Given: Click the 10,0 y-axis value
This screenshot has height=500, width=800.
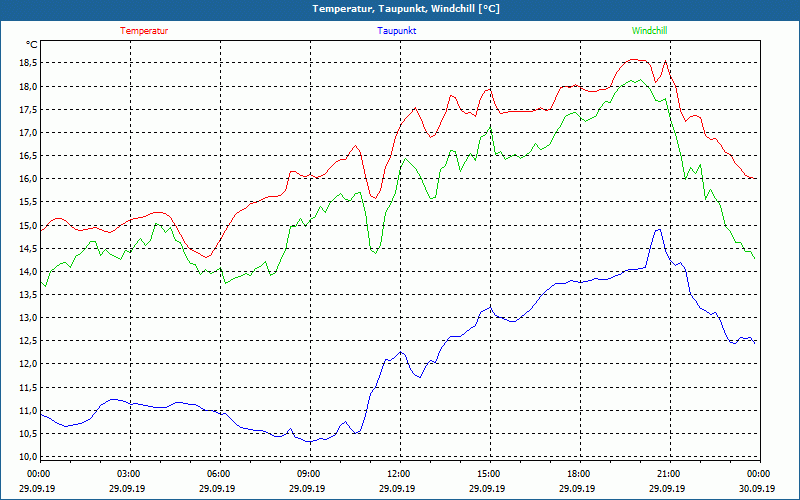Looking at the screenshot, I should point(28,457).
